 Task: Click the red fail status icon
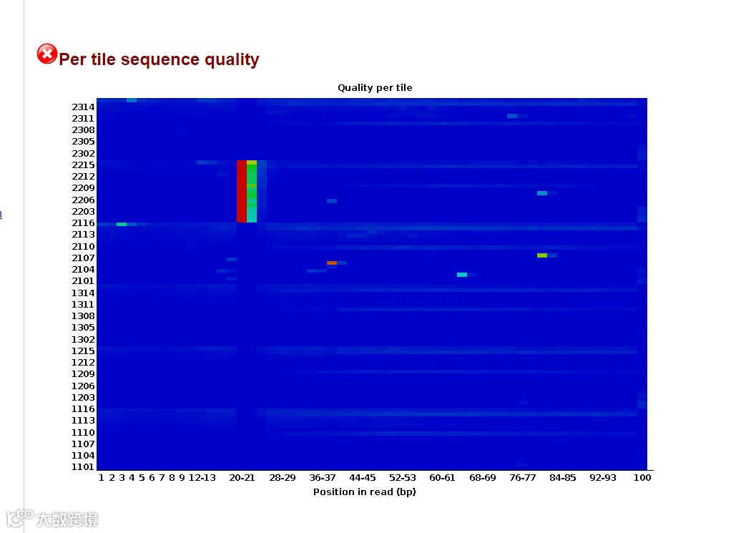click(x=46, y=54)
